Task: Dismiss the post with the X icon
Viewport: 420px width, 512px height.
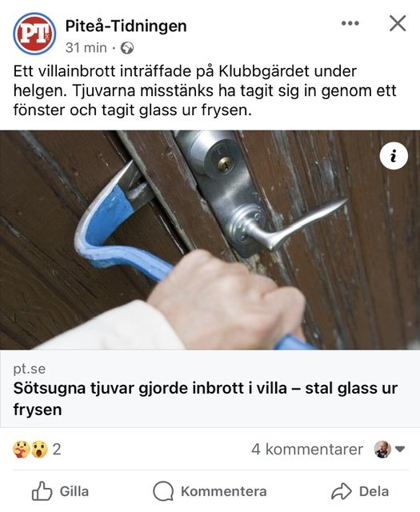Action: (x=398, y=23)
